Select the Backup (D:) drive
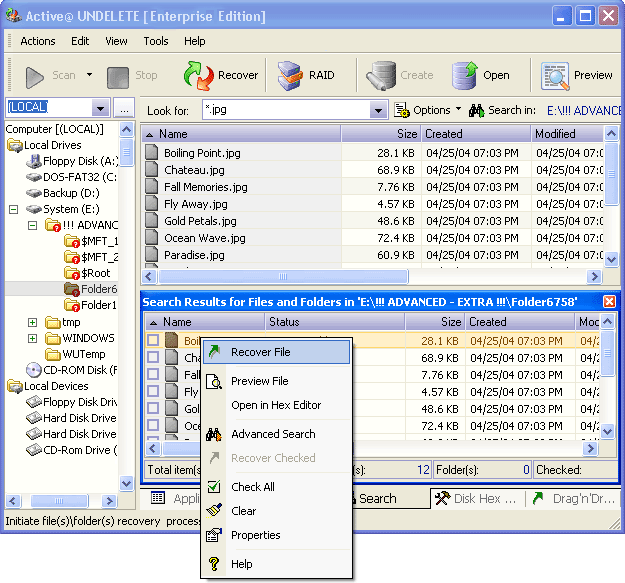The image size is (625, 583). (x=71, y=193)
